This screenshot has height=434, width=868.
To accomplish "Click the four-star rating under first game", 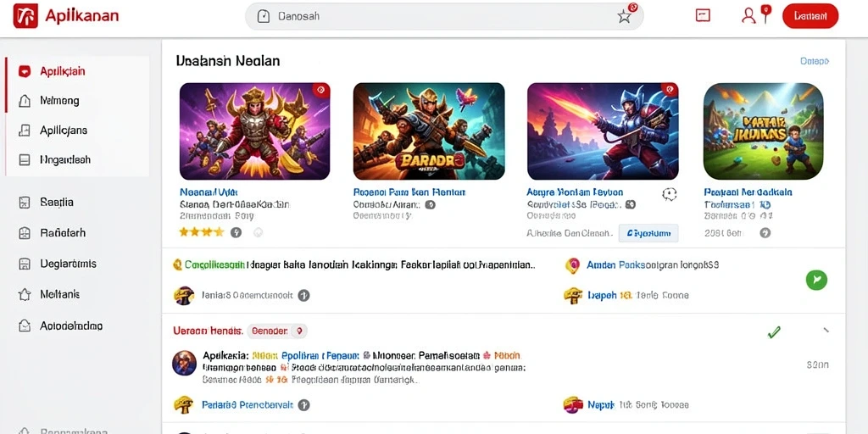I will [201, 232].
